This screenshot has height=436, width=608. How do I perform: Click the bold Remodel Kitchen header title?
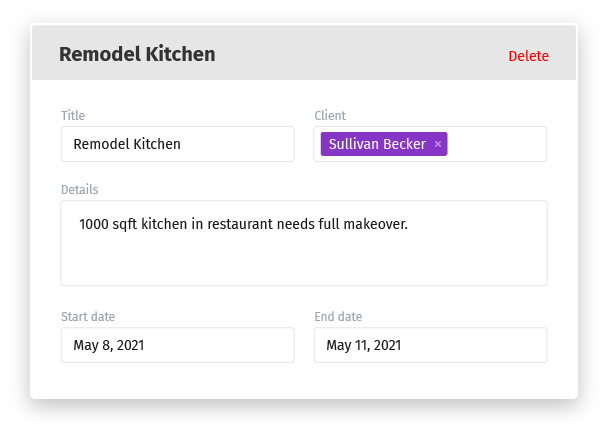tap(137, 54)
